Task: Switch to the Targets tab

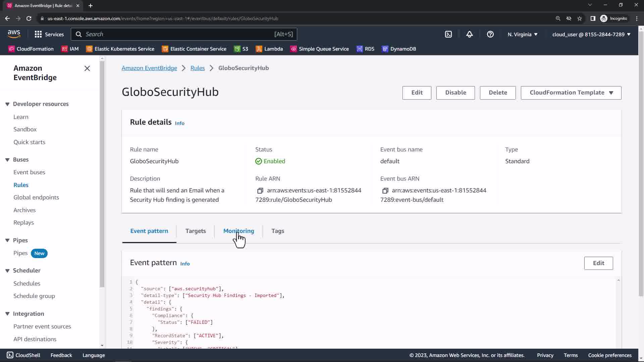Action: point(196,231)
